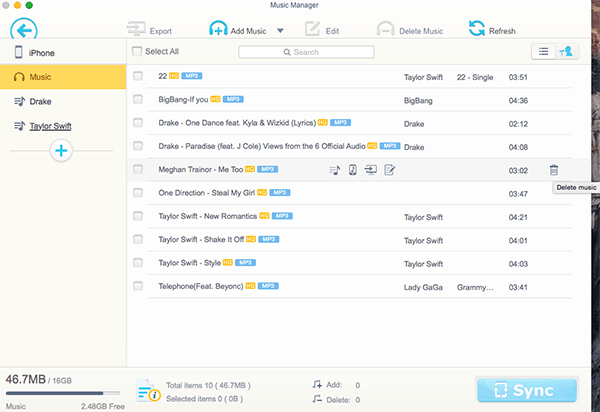This screenshot has height=412, width=600.
Task: Tick checkbox for Telephone(Feat. Beyonc)
Action: pyautogui.click(x=138, y=286)
